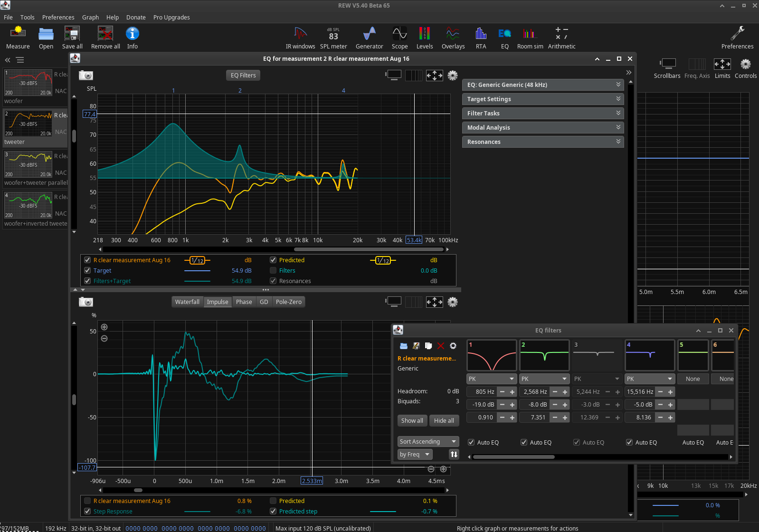Image resolution: width=759 pixels, height=532 pixels.
Task: Open filter 1 PK type dropdown
Action: click(x=492, y=379)
